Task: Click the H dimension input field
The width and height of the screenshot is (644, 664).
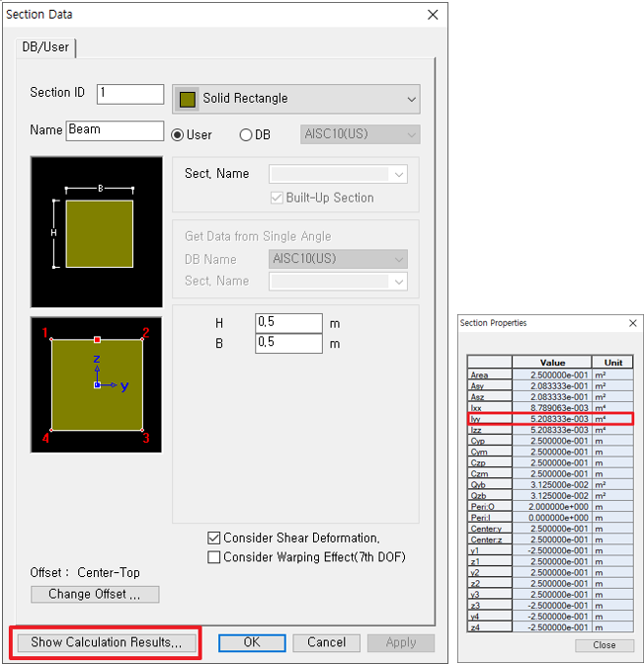Action: point(288,323)
